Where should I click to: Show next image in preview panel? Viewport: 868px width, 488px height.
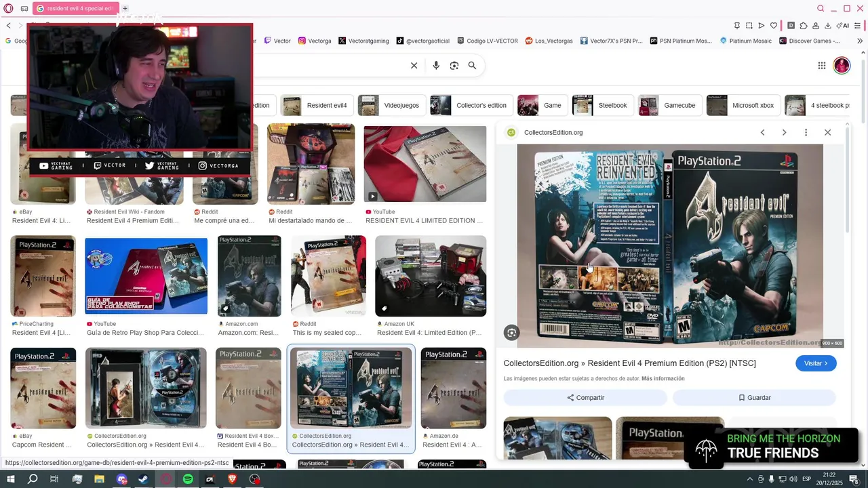[x=784, y=132]
